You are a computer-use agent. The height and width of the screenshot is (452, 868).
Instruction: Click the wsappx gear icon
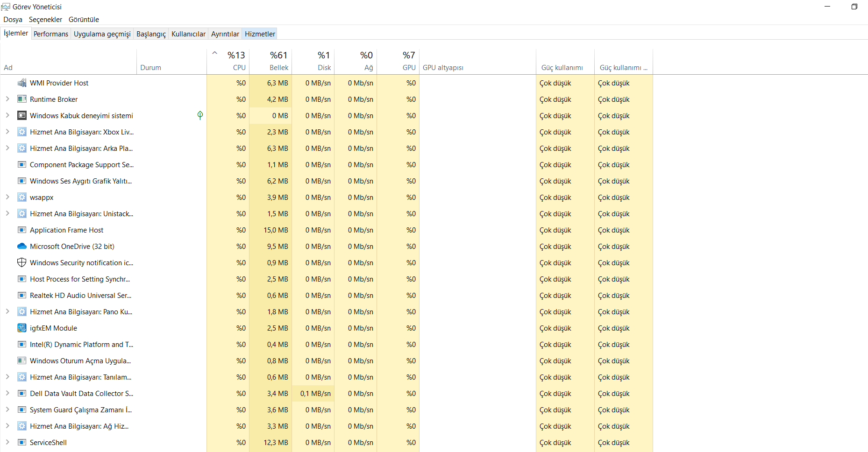[21, 198]
